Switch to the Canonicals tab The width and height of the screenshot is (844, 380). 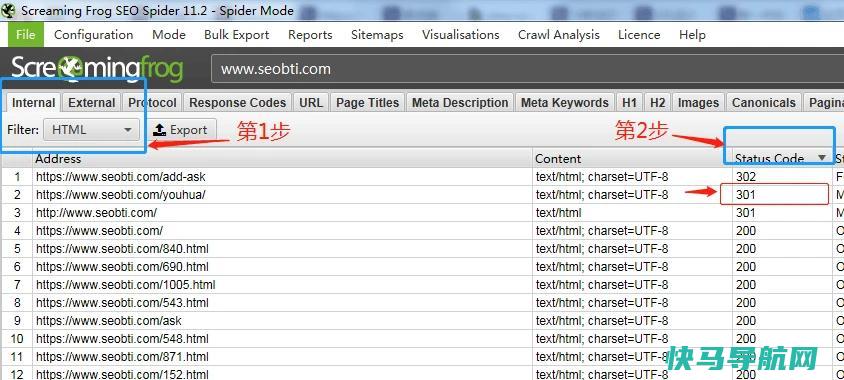pos(763,103)
